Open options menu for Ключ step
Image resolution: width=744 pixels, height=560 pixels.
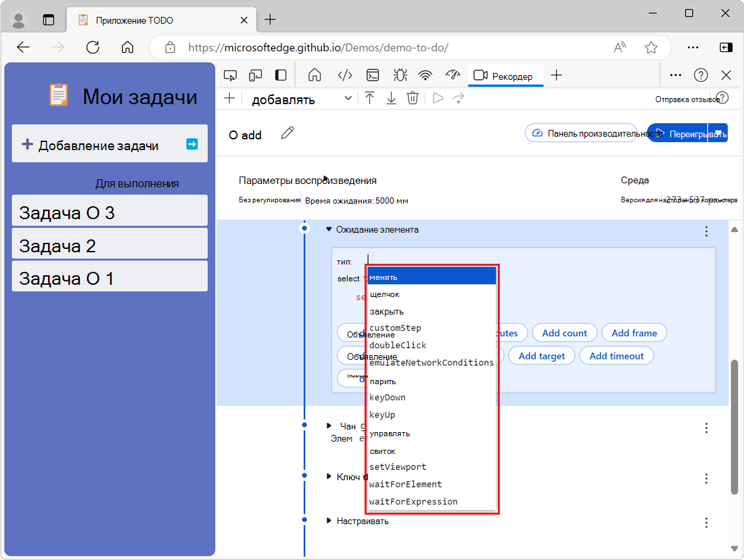coord(707,478)
